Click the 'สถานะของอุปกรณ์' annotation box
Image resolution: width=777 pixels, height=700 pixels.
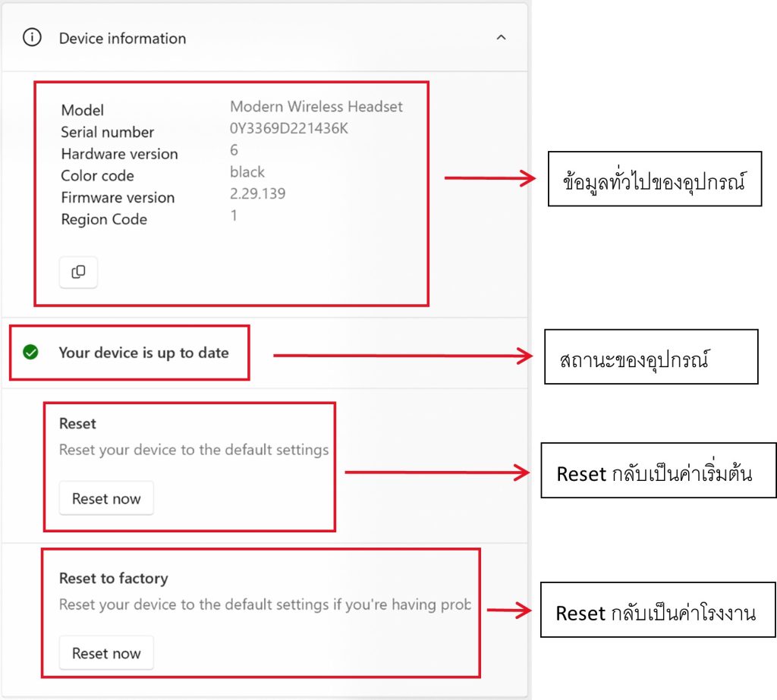(650, 356)
